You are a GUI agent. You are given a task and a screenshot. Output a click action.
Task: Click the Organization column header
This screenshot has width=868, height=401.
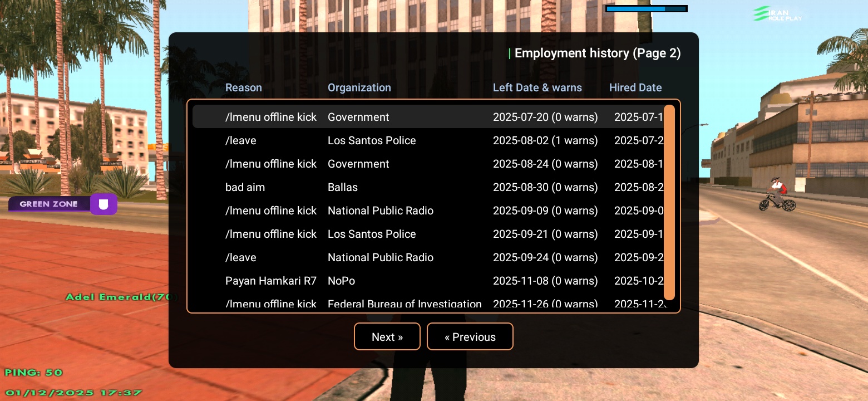(x=359, y=87)
